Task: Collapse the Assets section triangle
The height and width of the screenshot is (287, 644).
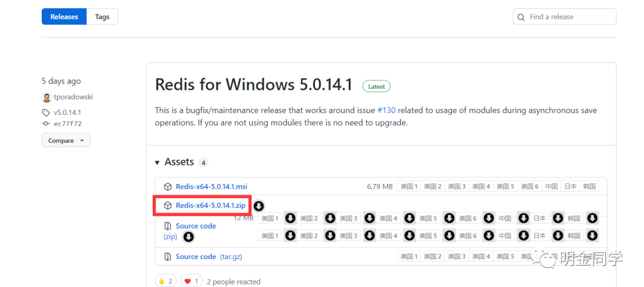Action: [x=157, y=163]
